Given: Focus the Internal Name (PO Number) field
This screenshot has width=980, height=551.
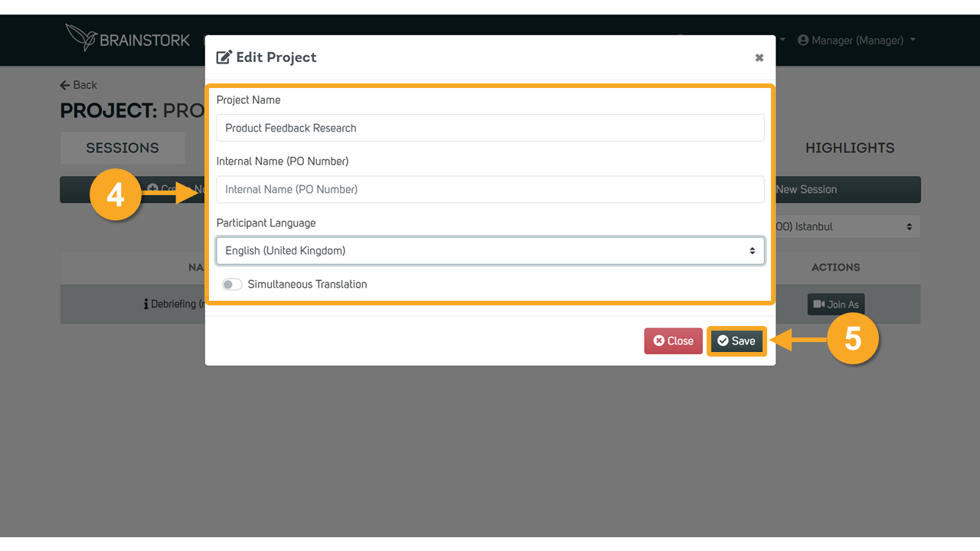Looking at the screenshot, I should click(490, 190).
